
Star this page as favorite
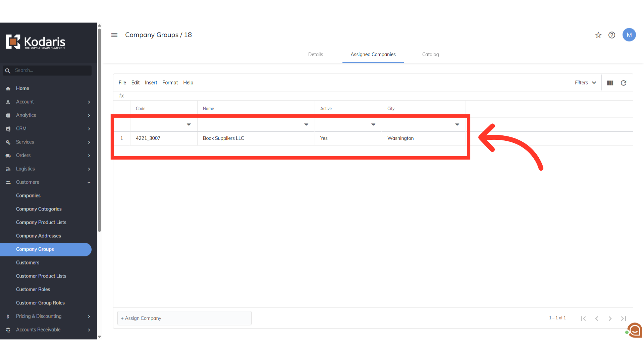point(598,35)
